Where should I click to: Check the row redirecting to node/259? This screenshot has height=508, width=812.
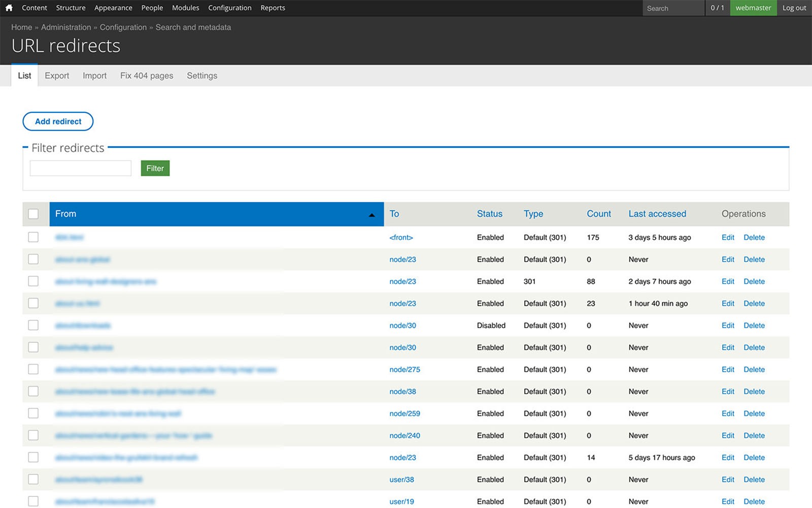(33, 413)
